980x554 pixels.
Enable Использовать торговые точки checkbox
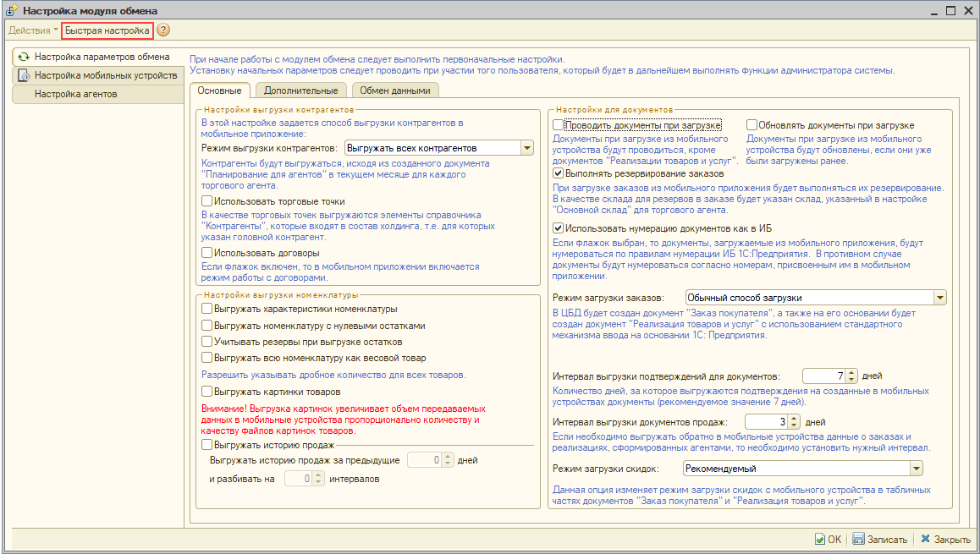pyautogui.click(x=206, y=201)
